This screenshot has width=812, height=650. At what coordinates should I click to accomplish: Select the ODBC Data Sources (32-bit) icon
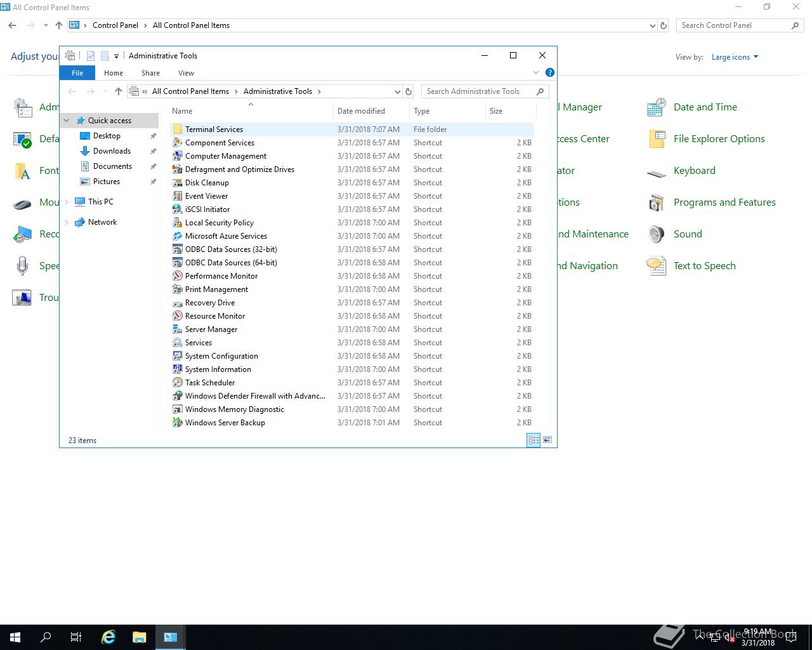point(178,249)
